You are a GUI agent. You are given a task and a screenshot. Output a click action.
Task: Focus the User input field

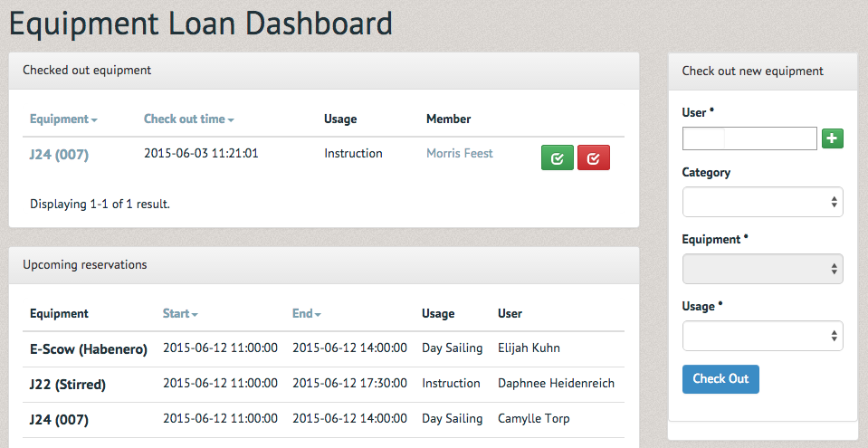tap(749, 138)
